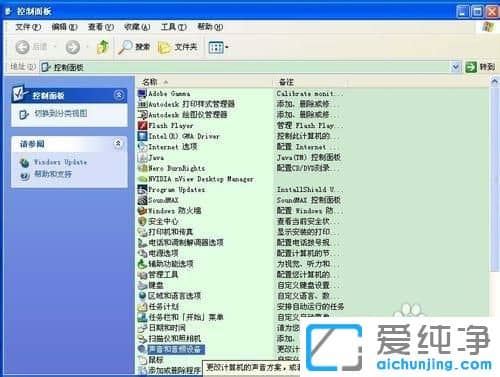Viewport: 500px width, 377px height.
Task: Open the 文件 menu
Action: point(28,27)
